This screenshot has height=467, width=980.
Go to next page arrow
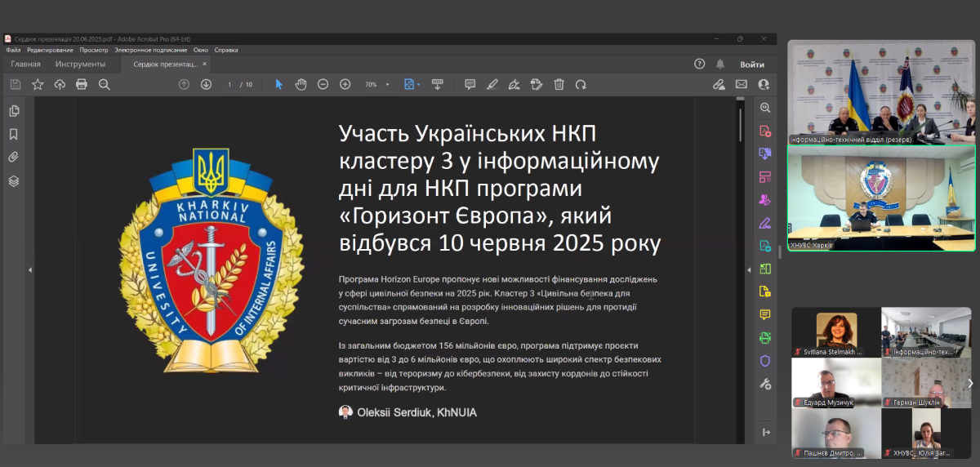[x=206, y=84]
